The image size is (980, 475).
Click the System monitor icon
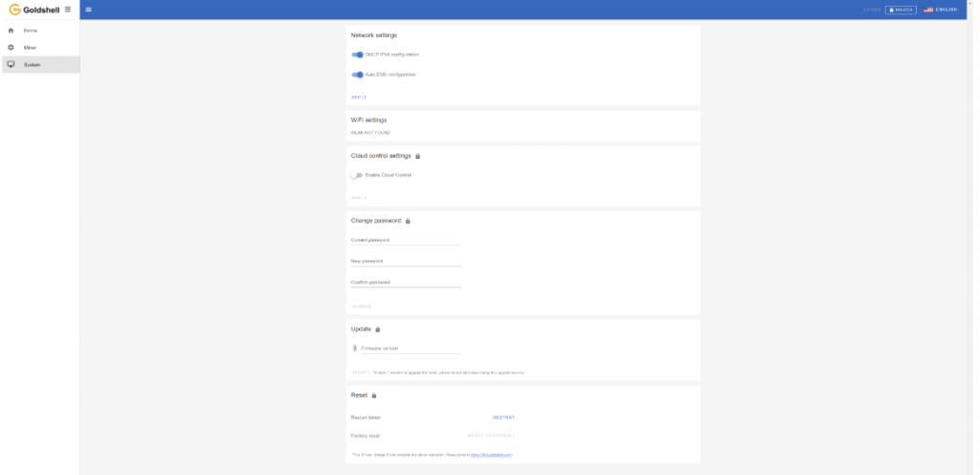click(11, 64)
